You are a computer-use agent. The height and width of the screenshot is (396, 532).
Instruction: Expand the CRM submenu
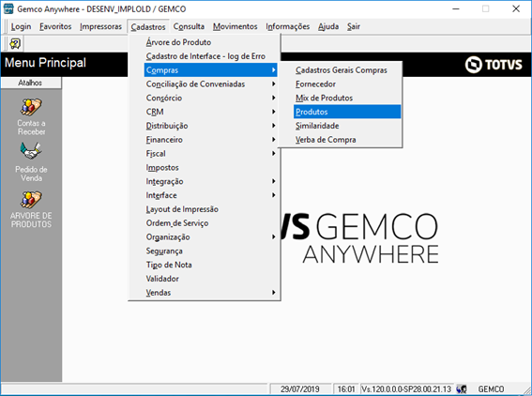point(210,112)
